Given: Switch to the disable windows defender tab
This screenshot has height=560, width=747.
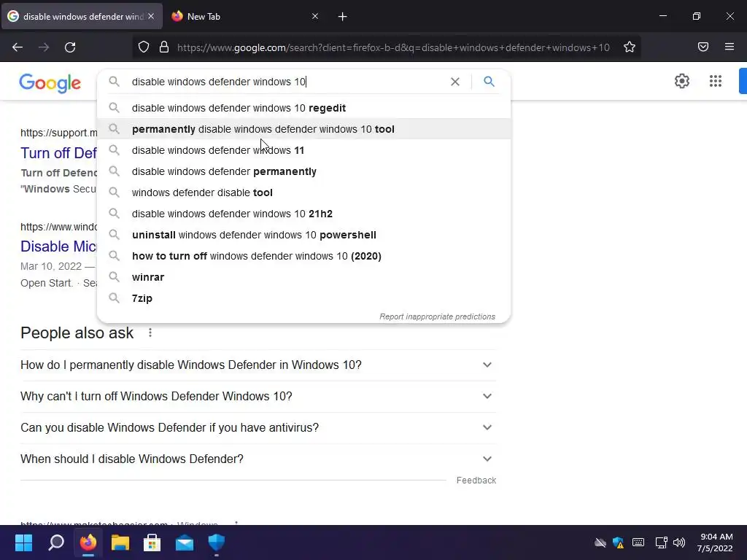Looking at the screenshot, I should 82,16.
